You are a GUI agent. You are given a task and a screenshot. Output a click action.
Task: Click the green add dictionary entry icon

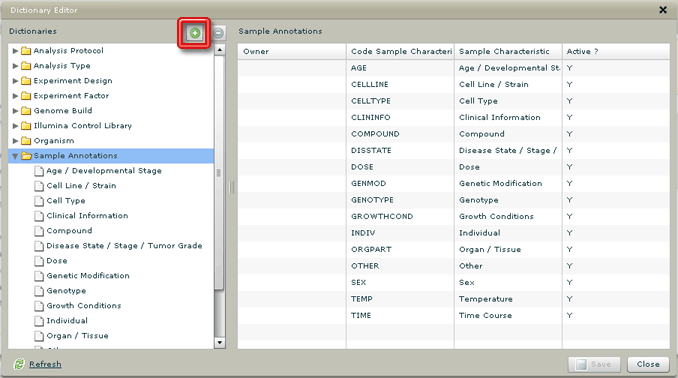pos(195,33)
